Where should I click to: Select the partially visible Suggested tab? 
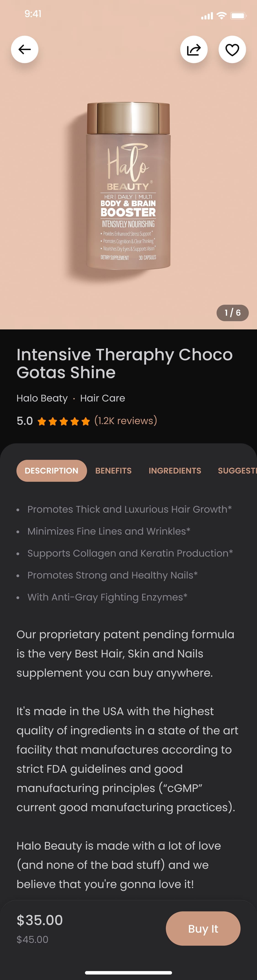click(237, 471)
